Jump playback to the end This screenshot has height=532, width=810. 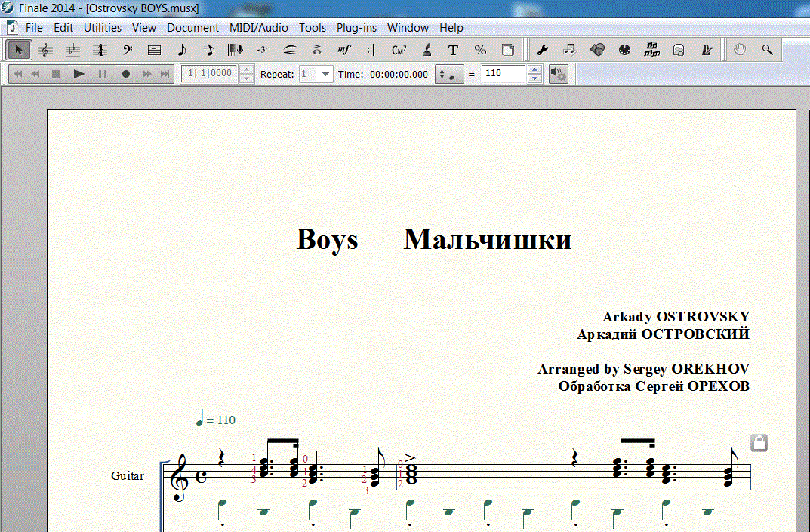pyautogui.click(x=165, y=74)
